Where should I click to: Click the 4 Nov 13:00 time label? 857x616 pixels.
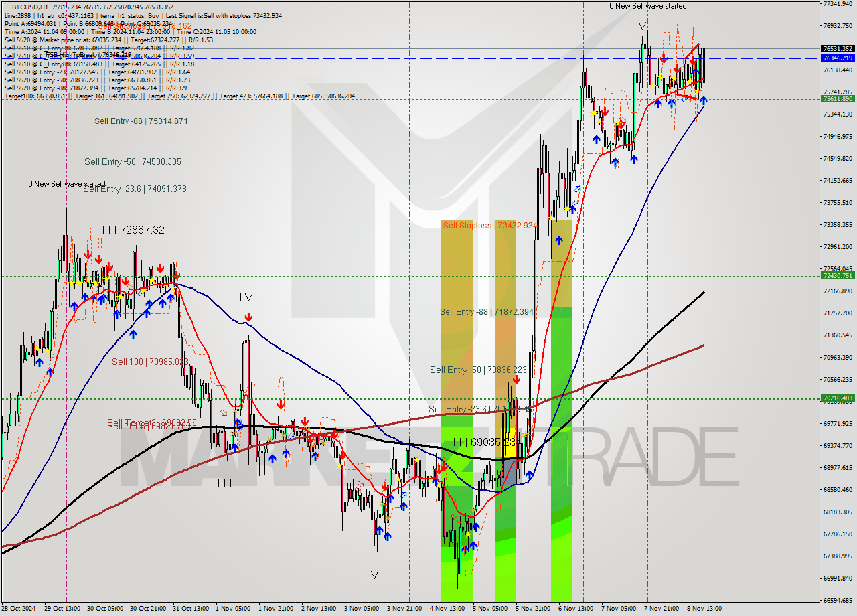coord(448,609)
